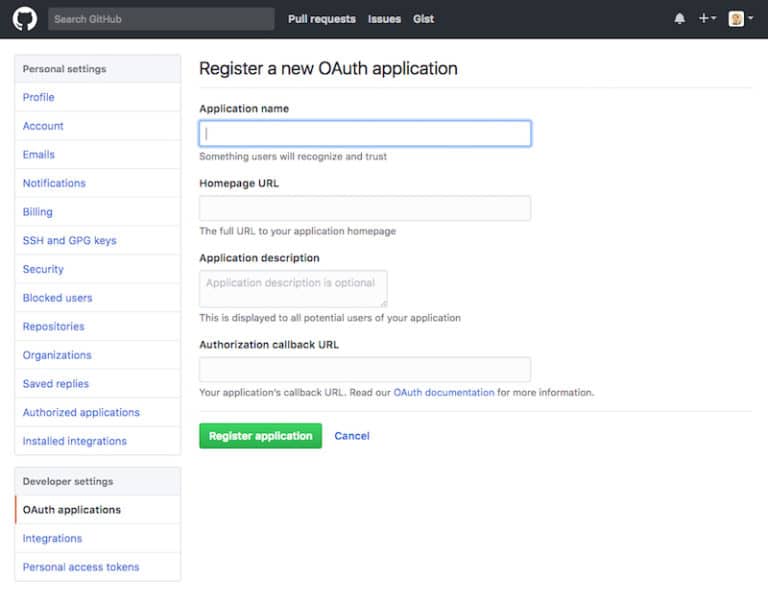Viewport: 768px width, 604px height.
Task: Open Installed integrations settings
Action: point(98,441)
